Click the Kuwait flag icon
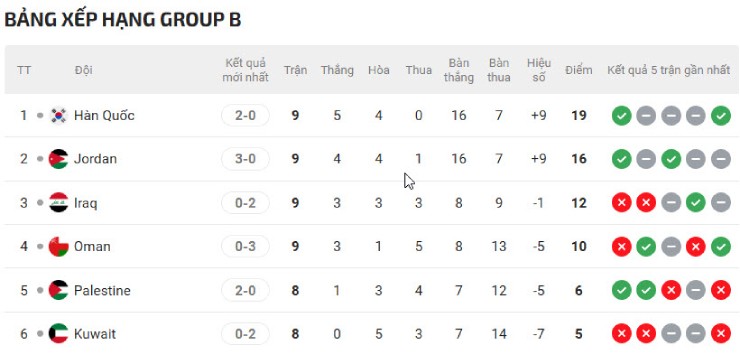The image size is (740, 364). (x=59, y=334)
